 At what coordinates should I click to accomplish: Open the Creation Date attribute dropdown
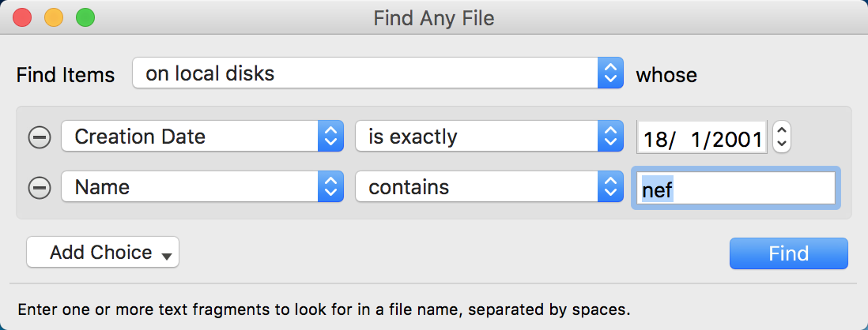[202, 137]
